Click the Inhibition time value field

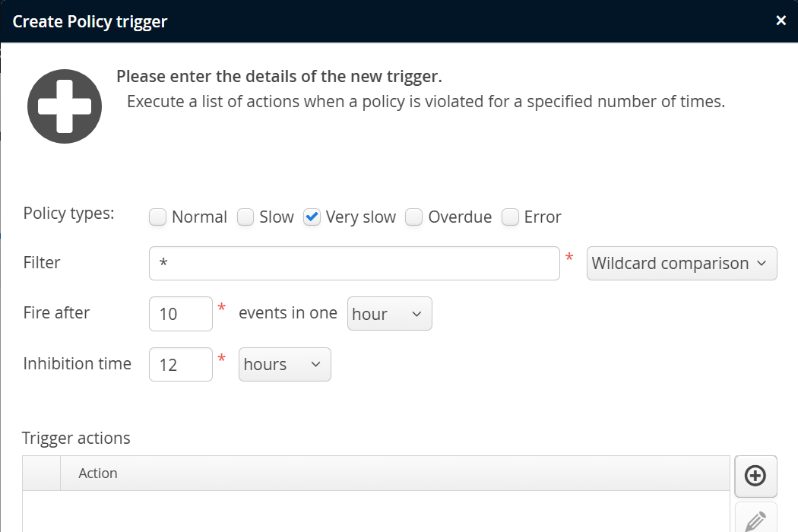[x=181, y=365]
